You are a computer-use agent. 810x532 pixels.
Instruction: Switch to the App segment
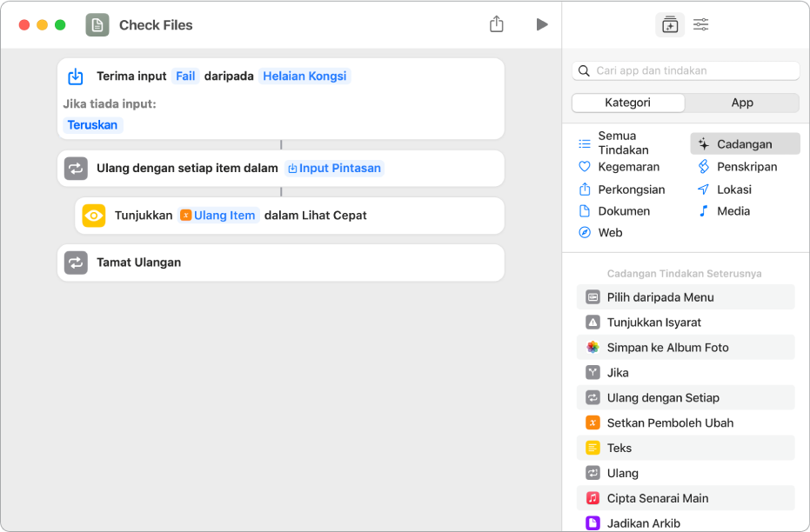point(742,103)
